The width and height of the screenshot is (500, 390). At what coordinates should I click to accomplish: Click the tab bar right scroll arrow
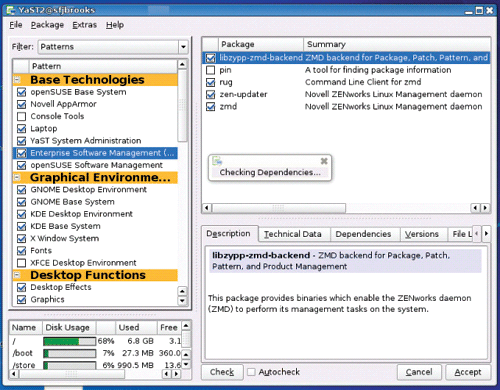coord(486,234)
